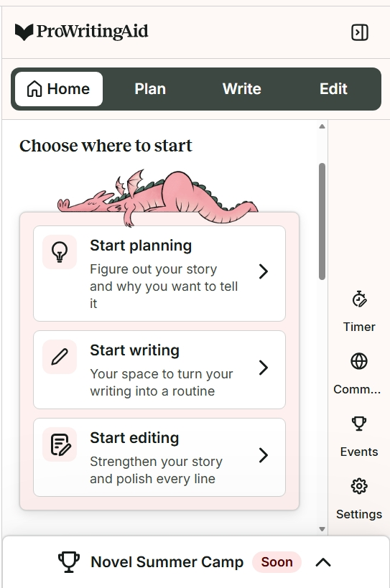The width and height of the screenshot is (390, 588).
Task: Click the Novel Summer Camp trophy icon
Action: pos(69,561)
